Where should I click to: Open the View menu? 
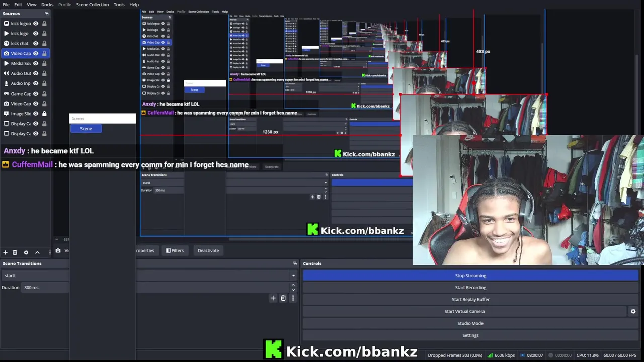[31, 5]
